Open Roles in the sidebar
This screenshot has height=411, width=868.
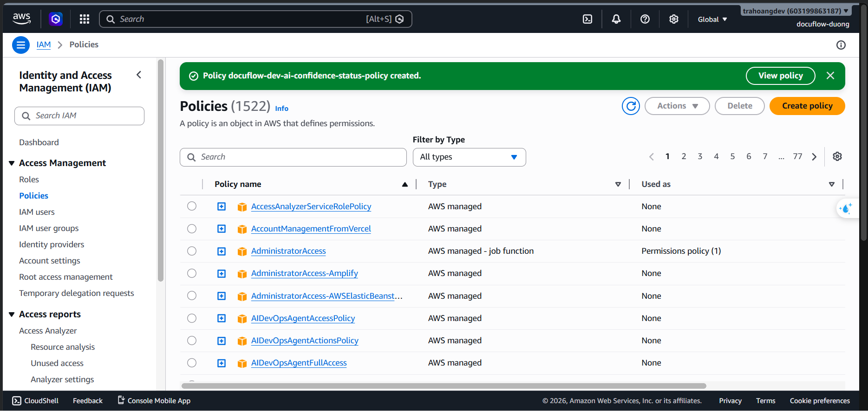(29, 180)
